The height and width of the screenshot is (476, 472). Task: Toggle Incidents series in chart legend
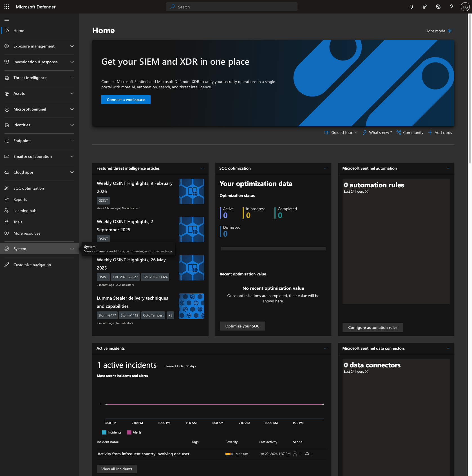(x=112, y=432)
